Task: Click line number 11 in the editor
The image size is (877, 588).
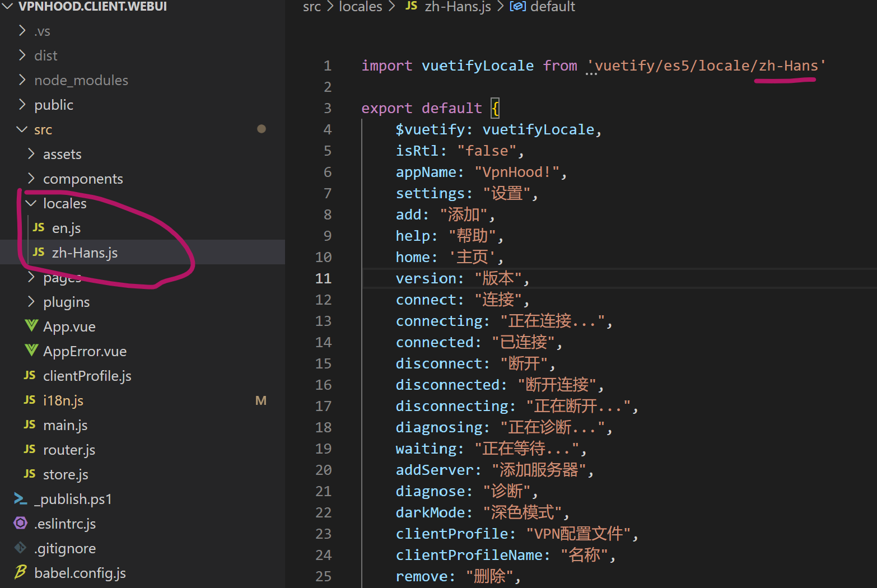Action: click(324, 278)
